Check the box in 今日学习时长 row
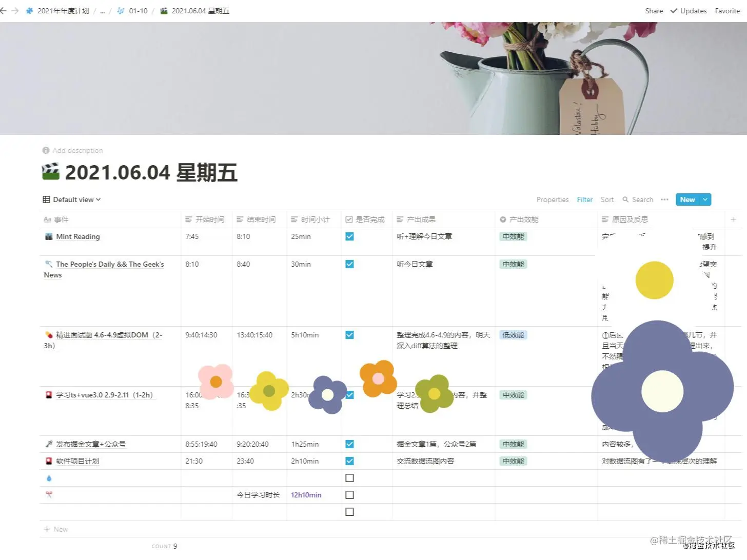 point(349,495)
